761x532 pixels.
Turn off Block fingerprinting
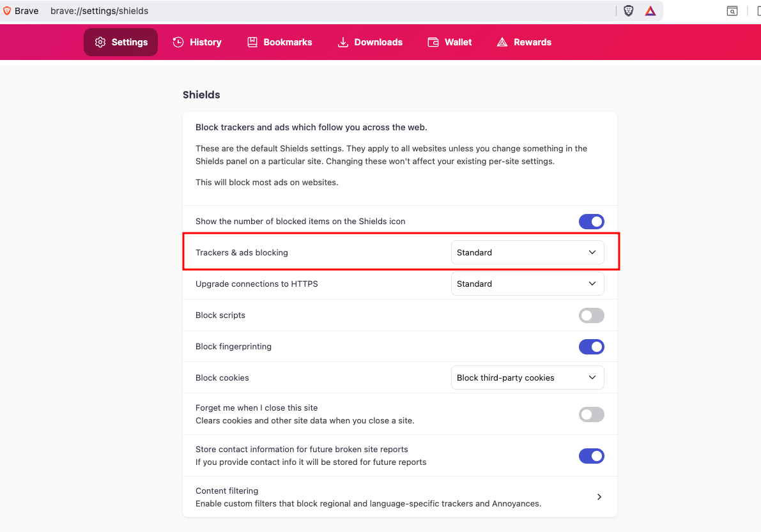coord(591,347)
